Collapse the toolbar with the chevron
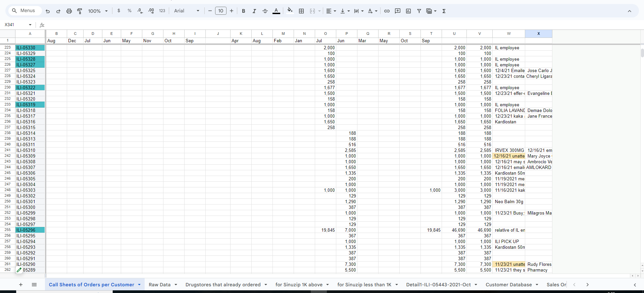Viewport: 644px width, 293px height. point(630,11)
